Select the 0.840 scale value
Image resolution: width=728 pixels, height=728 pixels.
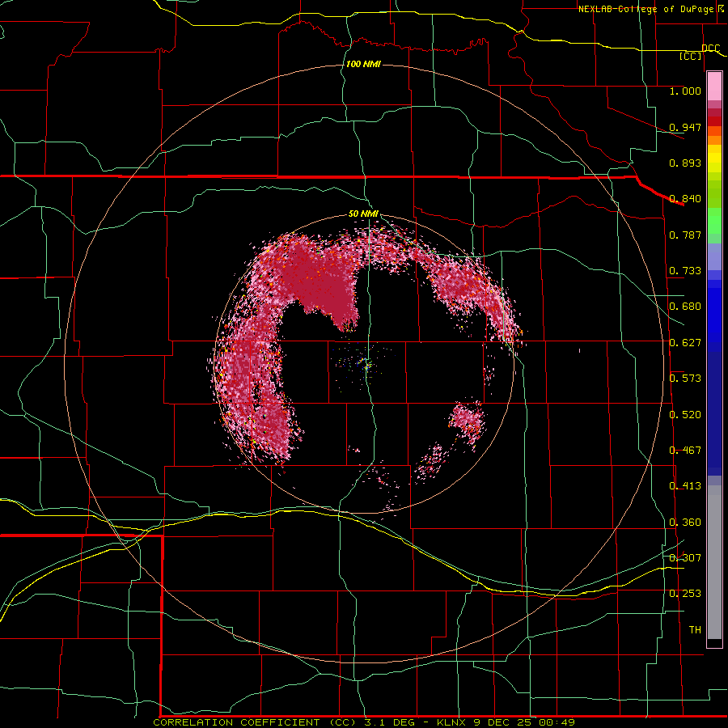click(x=685, y=199)
